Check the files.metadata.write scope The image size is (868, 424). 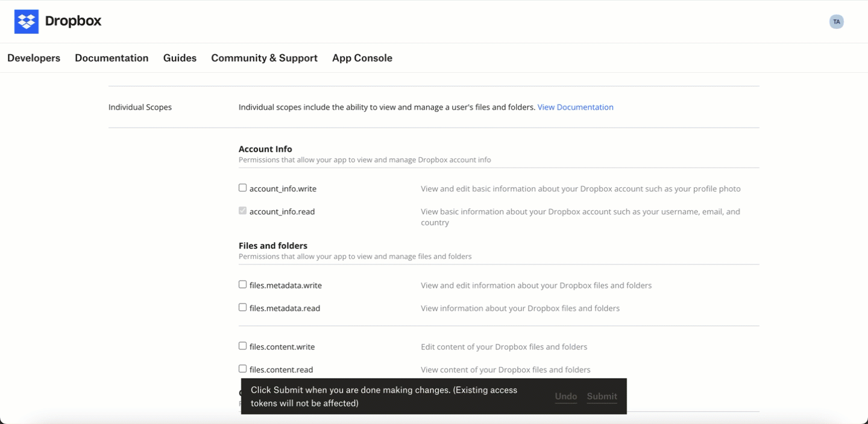click(x=242, y=284)
